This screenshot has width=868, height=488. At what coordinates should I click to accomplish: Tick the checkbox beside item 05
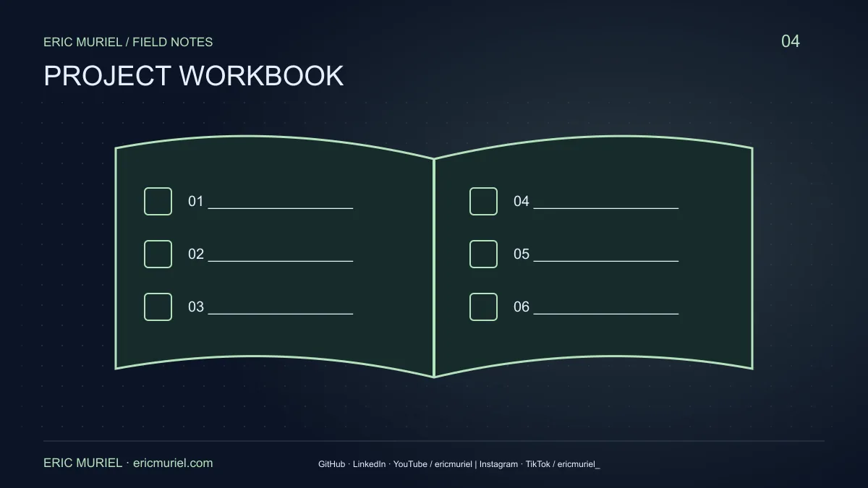(x=483, y=254)
